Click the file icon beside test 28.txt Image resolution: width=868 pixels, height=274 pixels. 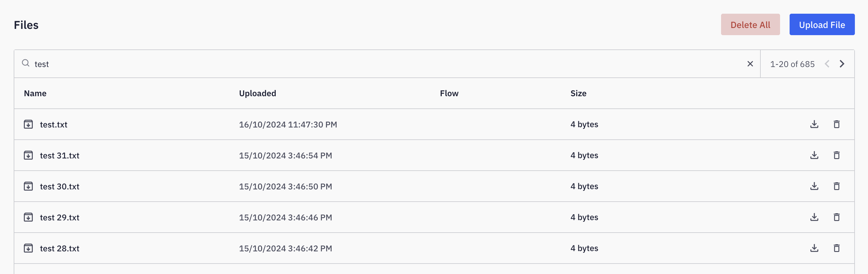28,248
